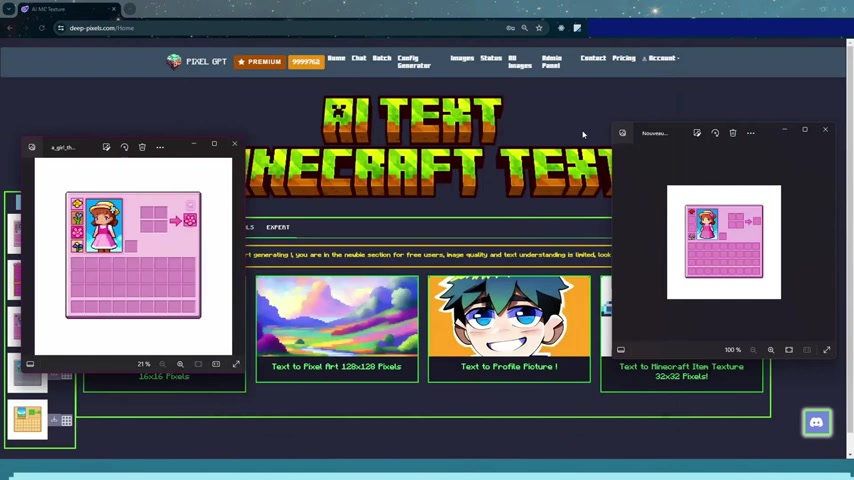Open Text to Pixel Art 128x128 card
The image size is (854, 480).
[x=337, y=329]
